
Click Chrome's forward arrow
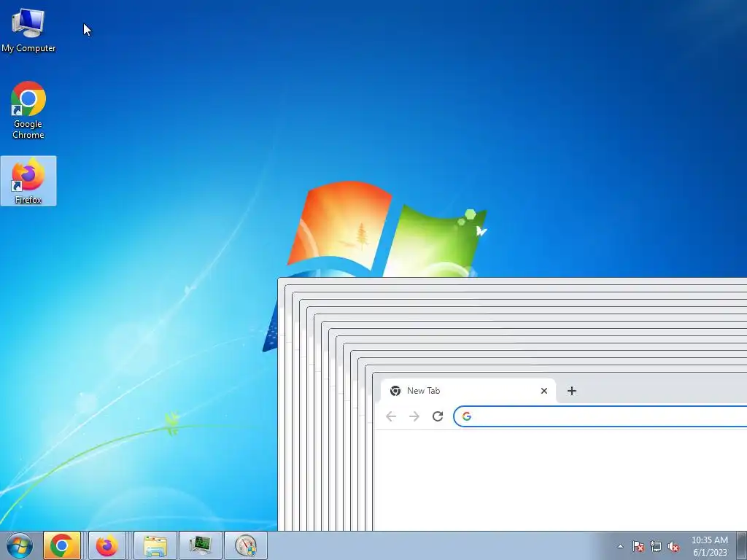(x=414, y=416)
